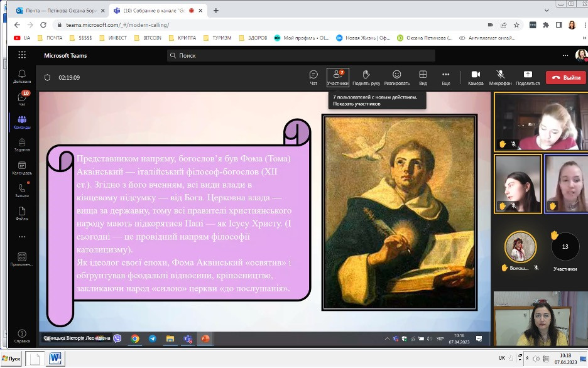Unmute the Микрофон
This screenshot has width=588, height=368.
pyautogui.click(x=501, y=77)
